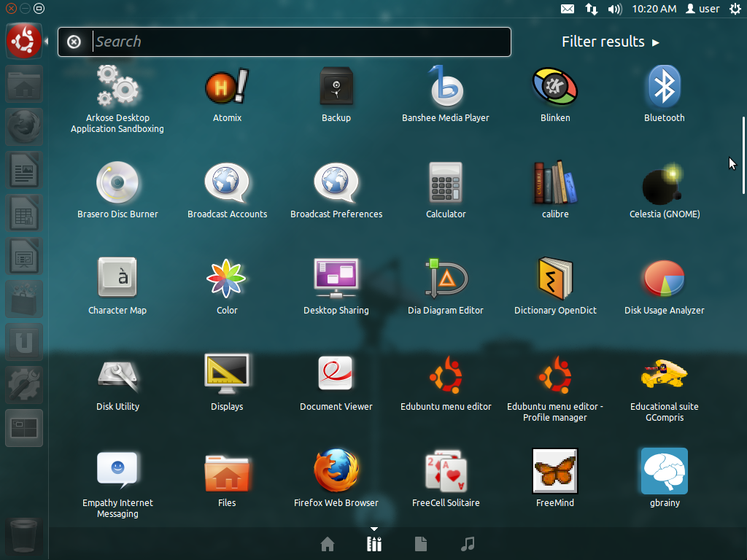The width and height of the screenshot is (747, 560).
Task: Open Ubuntu Software Center in launcher
Action: 24,299
